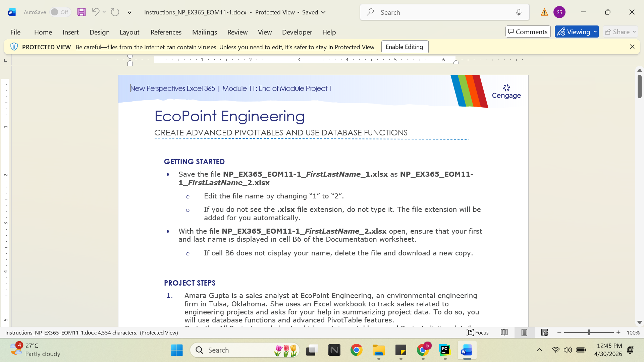The image size is (644, 362).
Task: Click the Enable Editing button
Action: pos(405,47)
